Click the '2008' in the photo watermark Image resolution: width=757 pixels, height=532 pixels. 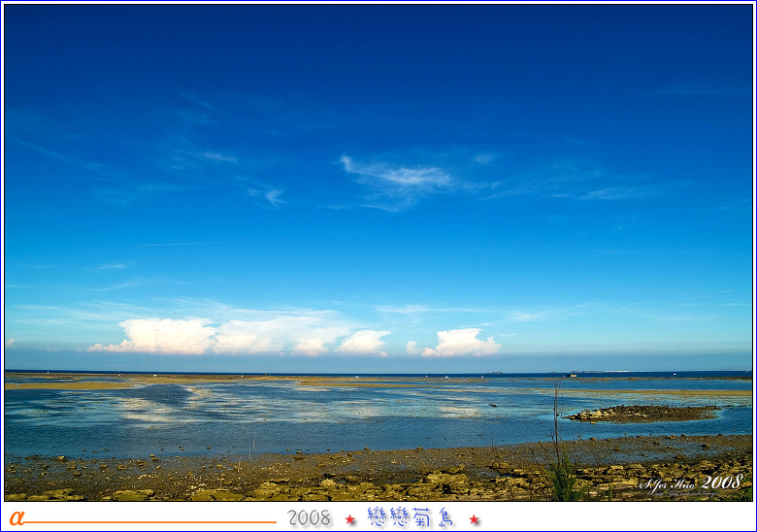(x=721, y=482)
